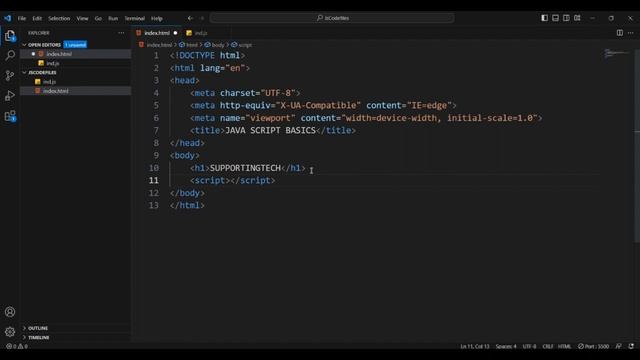640x360 pixels.
Task: Go back with the navigation arrow
Action: 190,18
